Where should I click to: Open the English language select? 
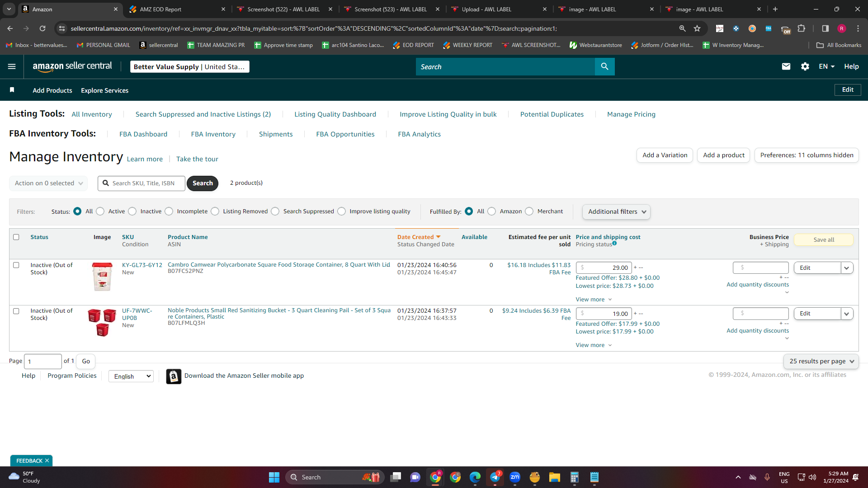click(x=131, y=376)
